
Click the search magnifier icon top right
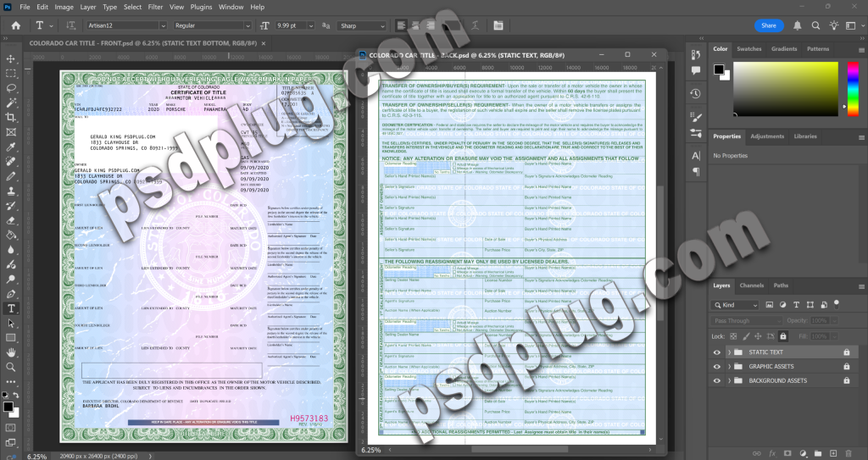[x=798, y=26]
